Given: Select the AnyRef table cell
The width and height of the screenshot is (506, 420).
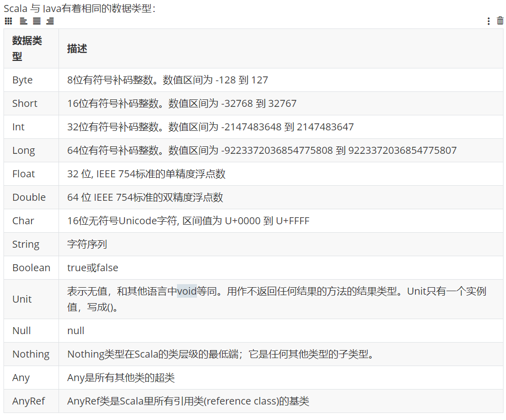Looking at the screenshot, I should coord(31,401).
